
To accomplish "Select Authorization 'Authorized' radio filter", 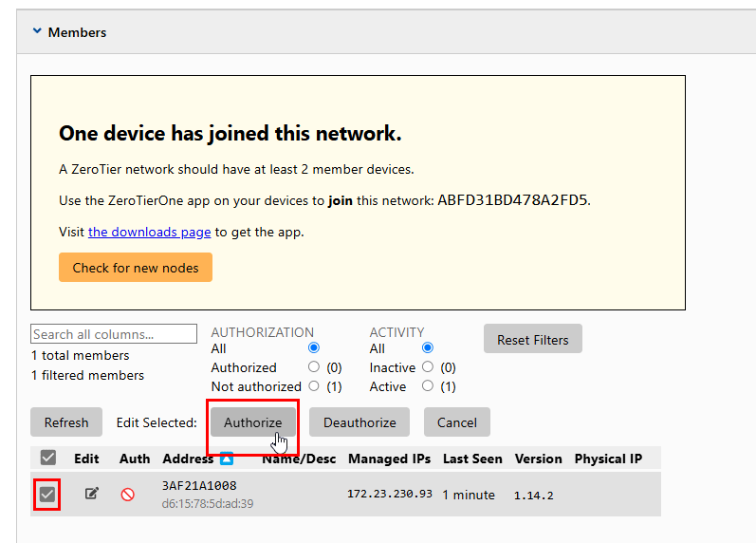I will [x=314, y=367].
